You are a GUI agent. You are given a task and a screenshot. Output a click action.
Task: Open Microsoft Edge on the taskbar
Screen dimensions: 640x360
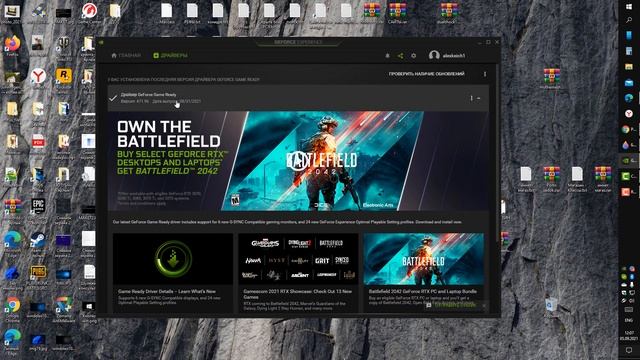click(x=629, y=98)
